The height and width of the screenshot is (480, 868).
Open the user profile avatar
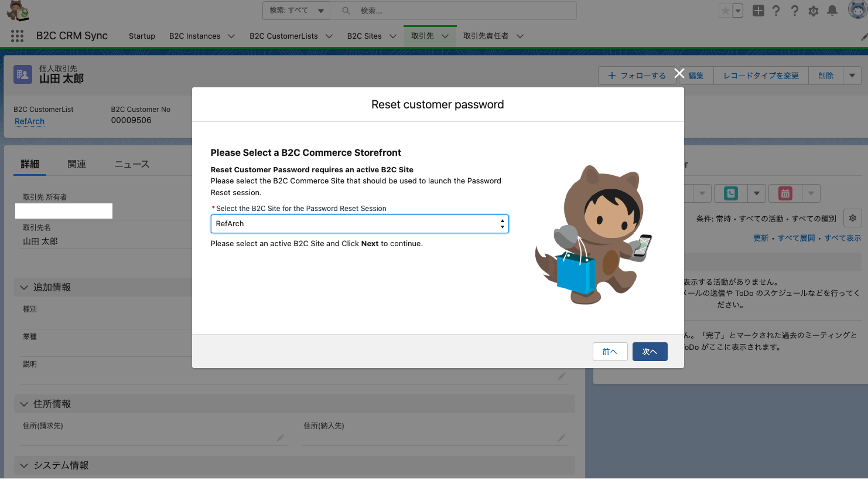(x=857, y=10)
